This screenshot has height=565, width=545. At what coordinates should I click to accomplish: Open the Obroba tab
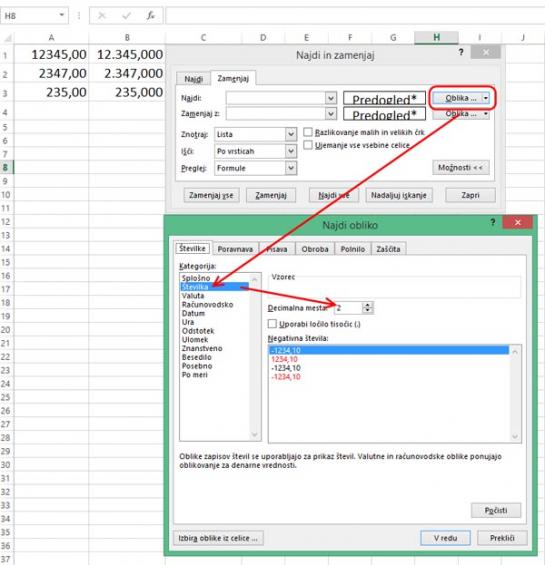click(315, 249)
